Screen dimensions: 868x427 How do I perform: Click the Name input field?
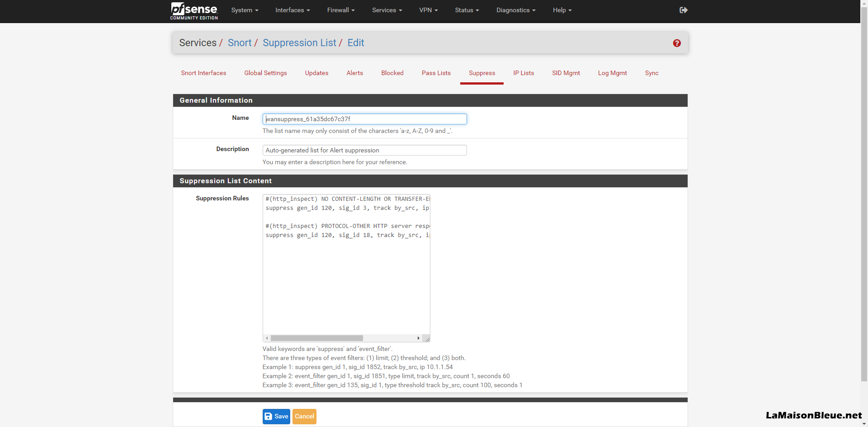tap(364, 119)
